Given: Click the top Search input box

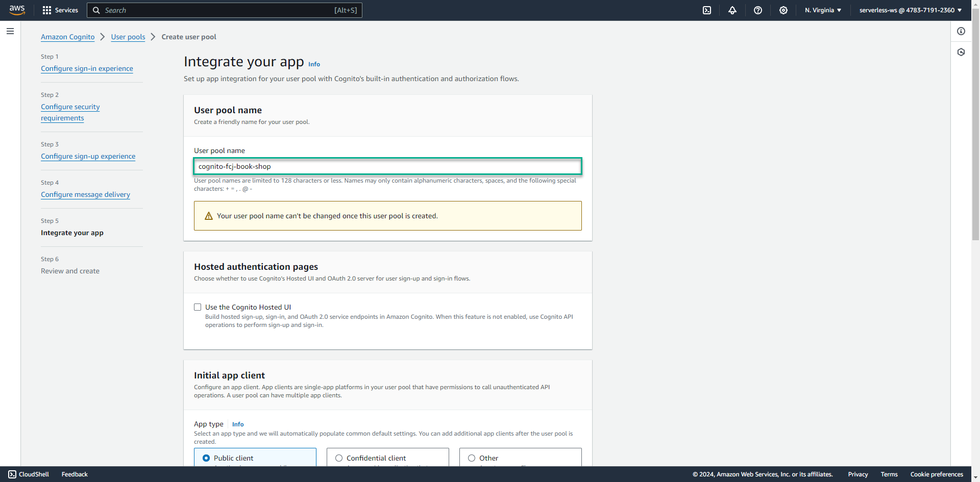Looking at the screenshot, I should tap(225, 10).
